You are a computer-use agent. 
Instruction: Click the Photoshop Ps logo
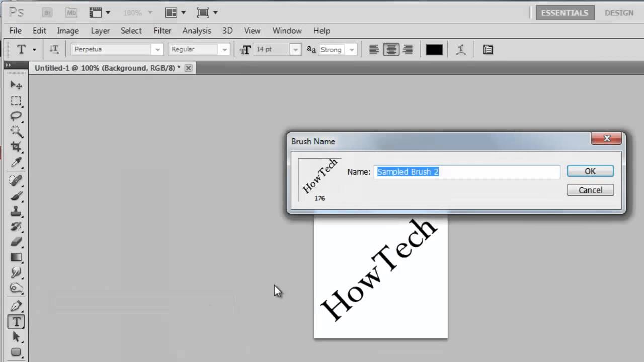[17, 12]
